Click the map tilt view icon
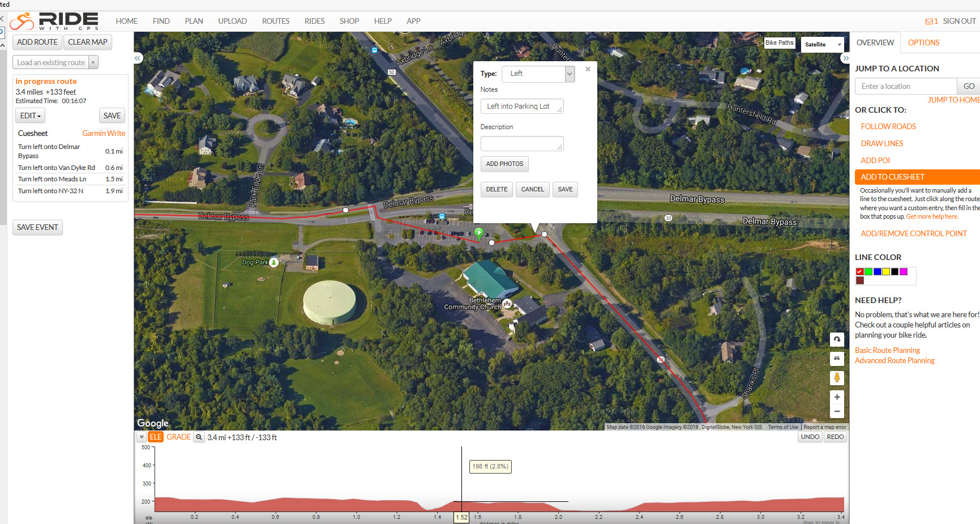 pos(837,358)
